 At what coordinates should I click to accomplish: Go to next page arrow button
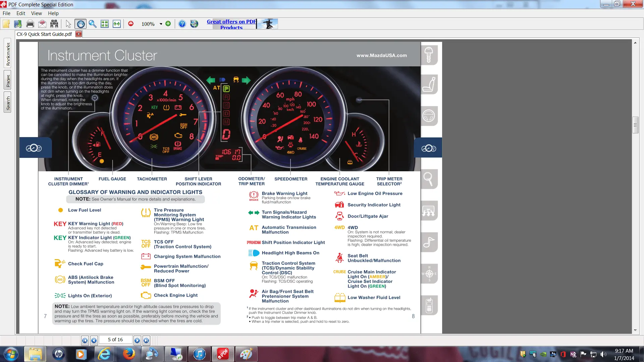coord(137,341)
